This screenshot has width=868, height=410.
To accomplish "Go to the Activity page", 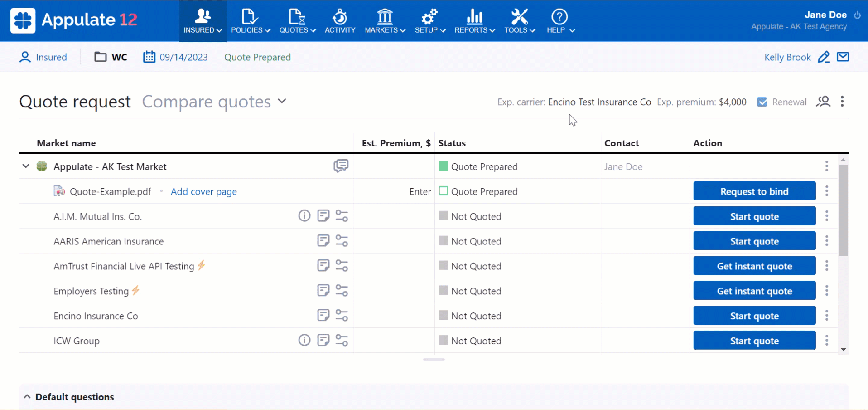I will click(340, 21).
